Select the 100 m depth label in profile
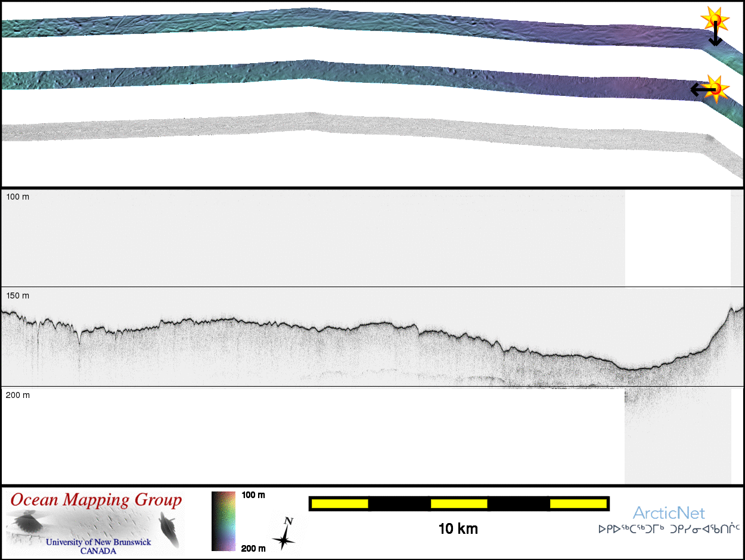This screenshot has width=745, height=560. (17, 197)
